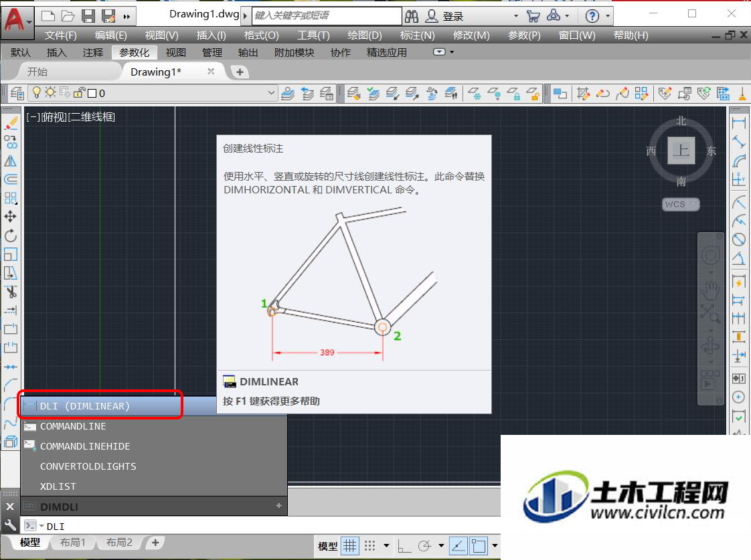Toggle ortho mode in status bar

[x=404, y=546]
